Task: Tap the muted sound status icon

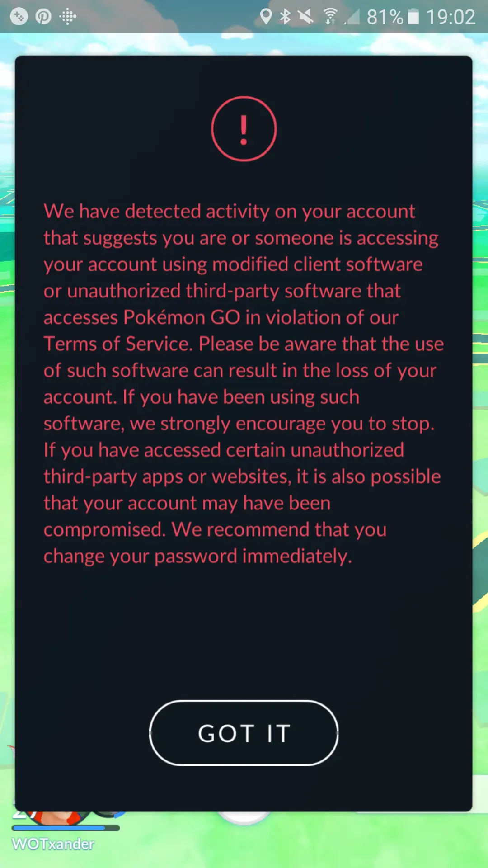Action: click(x=305, y=17)
